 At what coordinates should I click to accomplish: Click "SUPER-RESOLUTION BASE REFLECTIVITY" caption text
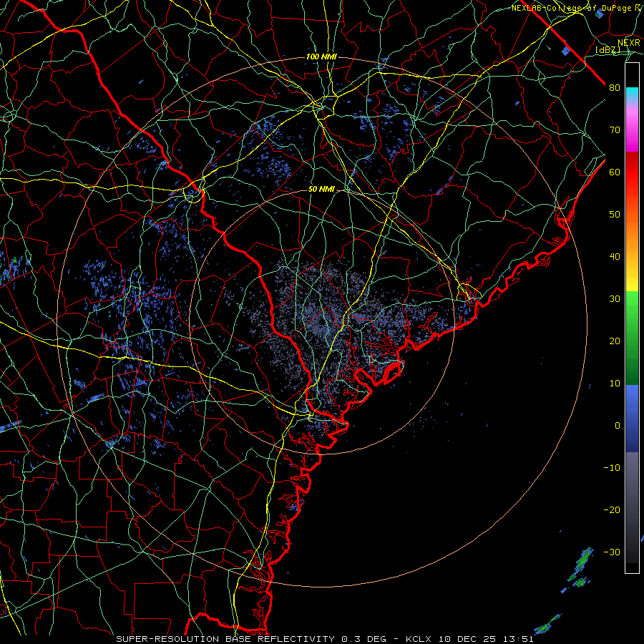click(x=225, y=639)
